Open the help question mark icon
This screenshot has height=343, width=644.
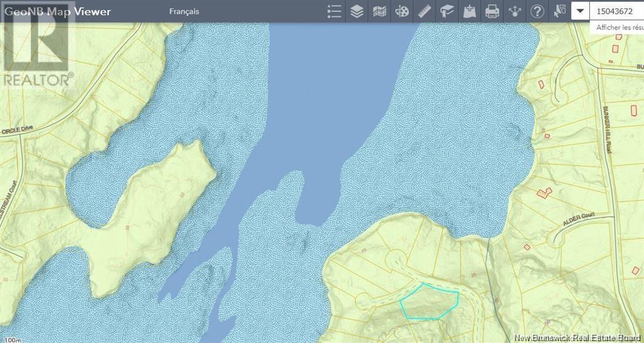pyautogui.click(x=537, y=11)
